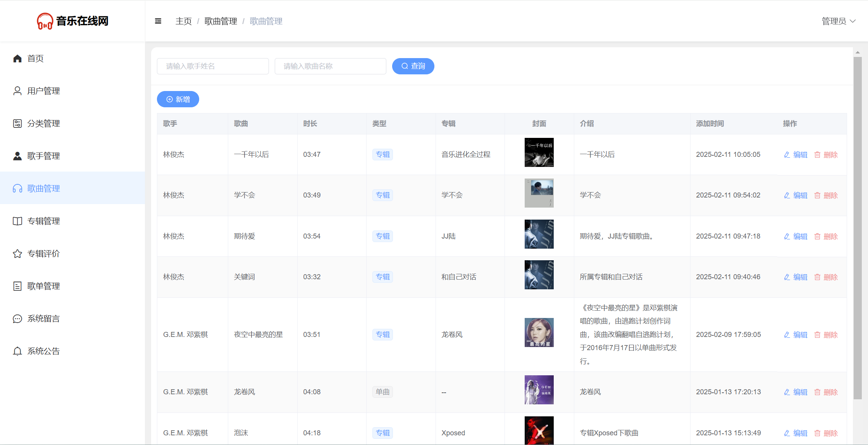Click the 用户管理 person icon
Viewport: 868px width, 445px height.
(17, 91)
